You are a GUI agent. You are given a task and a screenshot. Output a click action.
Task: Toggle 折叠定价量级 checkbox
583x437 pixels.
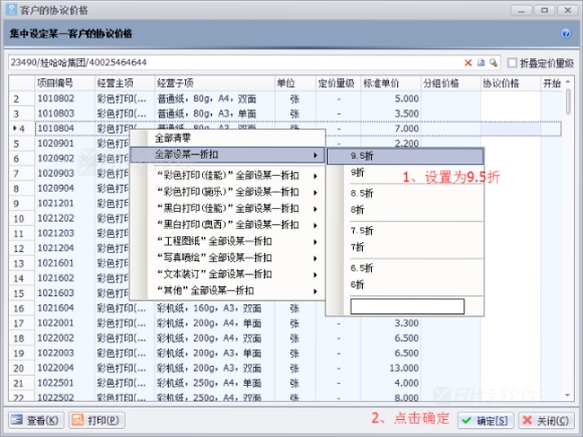[x=512, y=63]
